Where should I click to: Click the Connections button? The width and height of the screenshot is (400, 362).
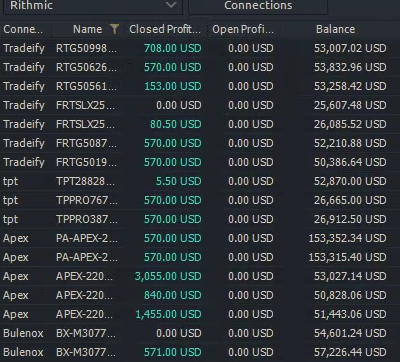(x=258, y=6)
